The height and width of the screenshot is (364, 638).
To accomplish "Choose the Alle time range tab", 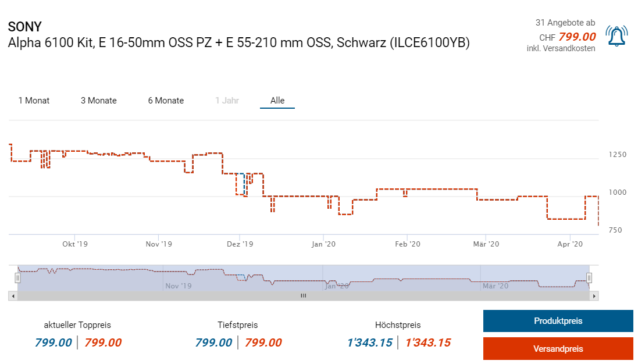I will pos(277,101).
